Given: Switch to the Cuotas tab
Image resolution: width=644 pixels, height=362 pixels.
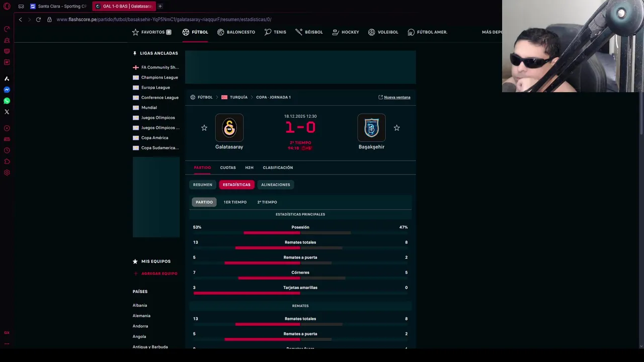Looking at the screenshot, I should pos(228,168).
